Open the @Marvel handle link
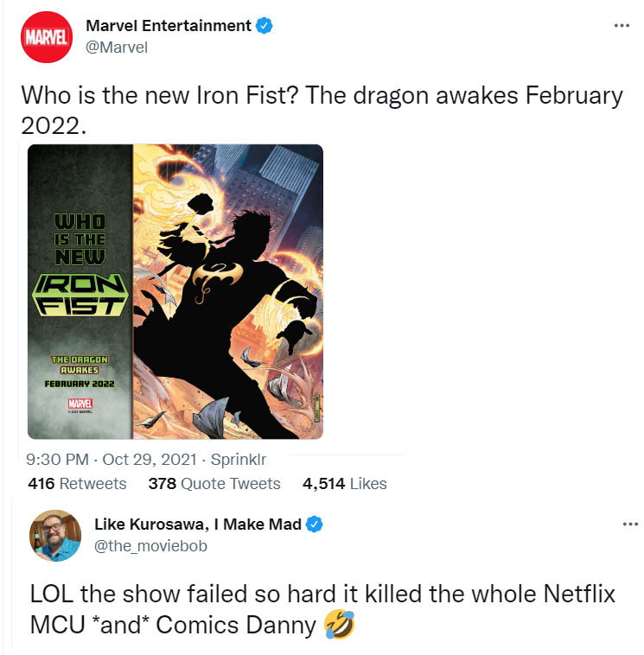 [117, 48]
